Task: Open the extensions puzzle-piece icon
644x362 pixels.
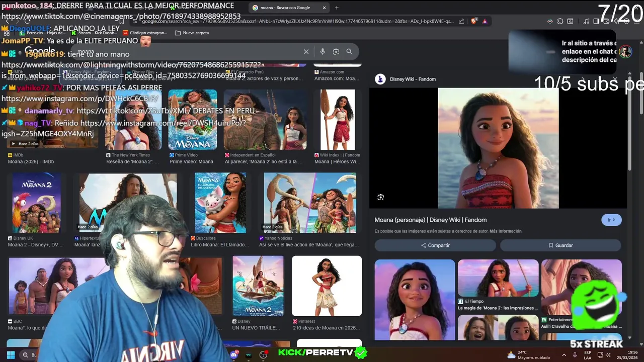Action: (559, 21)
